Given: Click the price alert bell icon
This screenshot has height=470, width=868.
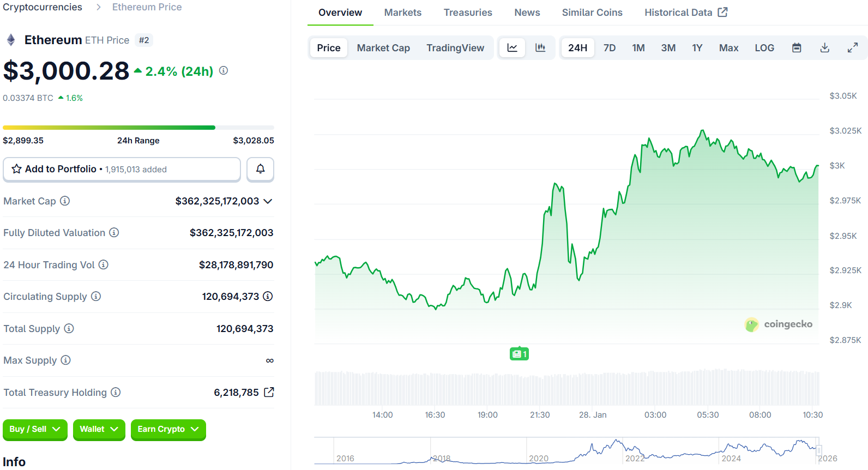Looking at the screenshot, I should click(260, 169).
